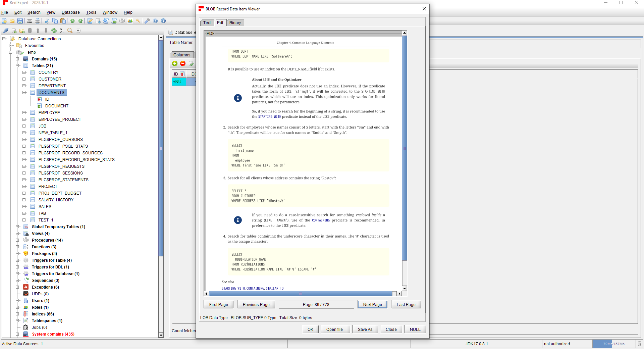The width and height of the screenshot is (644, 349).
Task: Collapse the DOCUMENTS table node
Action: click(24, 93)
